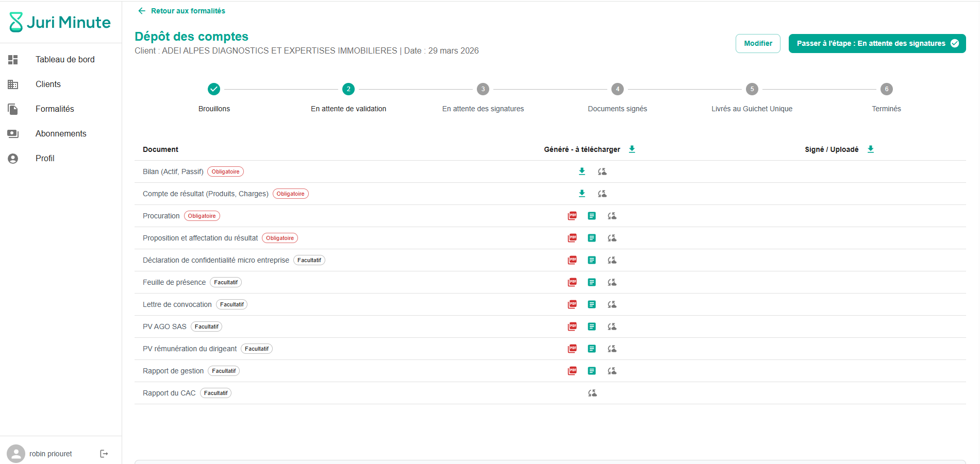980x464 pixels.
Task: Open PDF icon for Rapport de gestion
Action: [x=572, y=371]
